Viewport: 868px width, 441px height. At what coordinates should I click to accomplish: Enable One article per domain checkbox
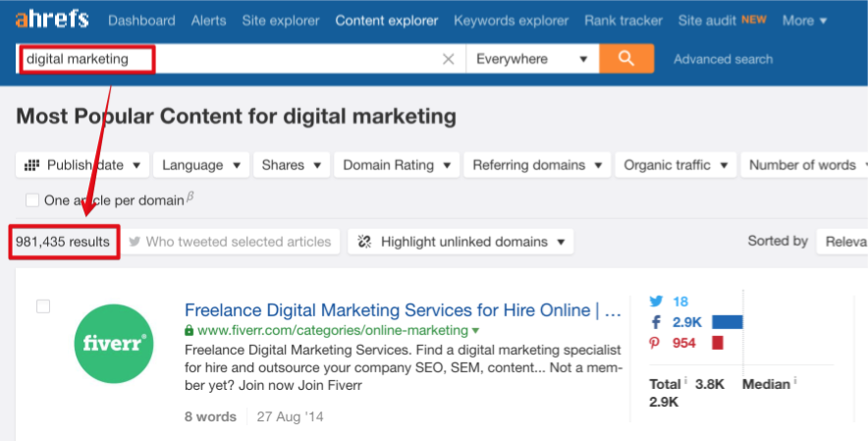point(32,200)
